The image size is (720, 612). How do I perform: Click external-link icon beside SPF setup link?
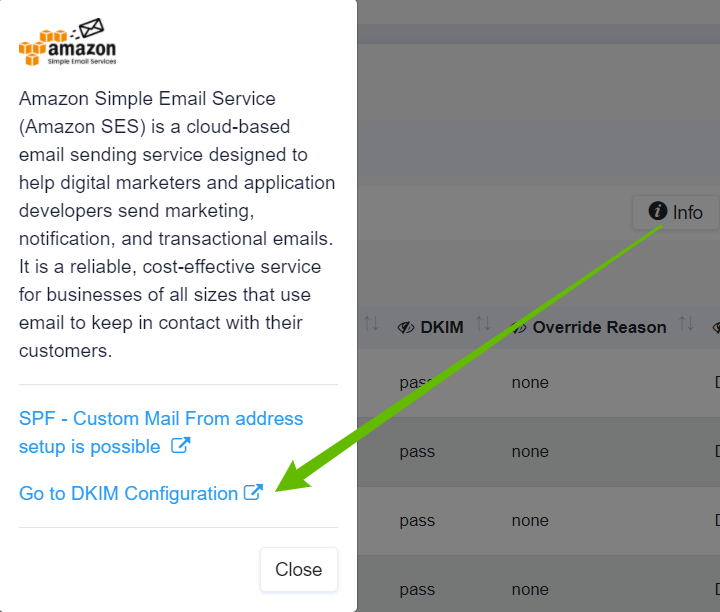tap(180, 445)
